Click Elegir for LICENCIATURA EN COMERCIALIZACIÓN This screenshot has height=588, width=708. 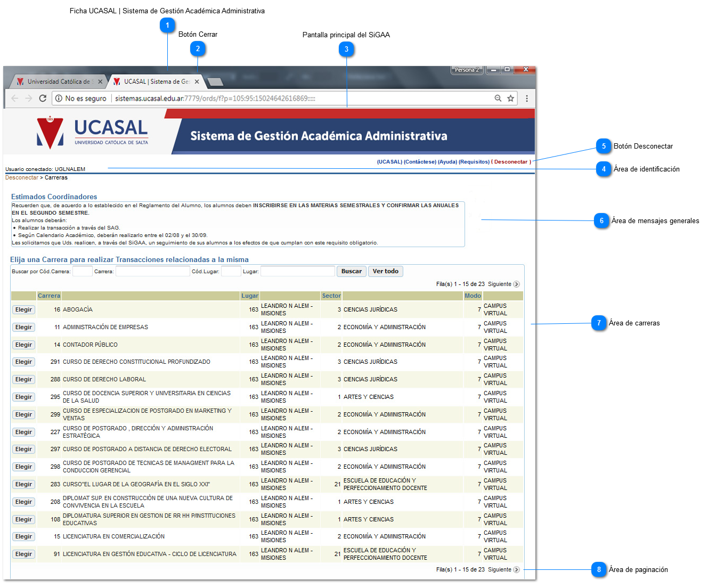(x=23, y=536)
